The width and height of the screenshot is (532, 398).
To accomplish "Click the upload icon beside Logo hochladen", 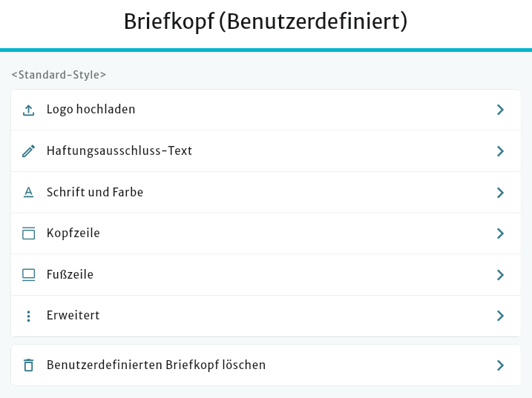I will point(29,110).
